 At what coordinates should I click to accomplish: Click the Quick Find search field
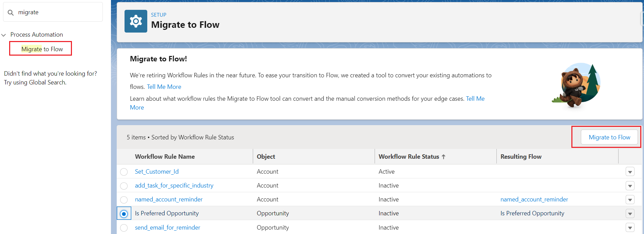coord(58,12)
